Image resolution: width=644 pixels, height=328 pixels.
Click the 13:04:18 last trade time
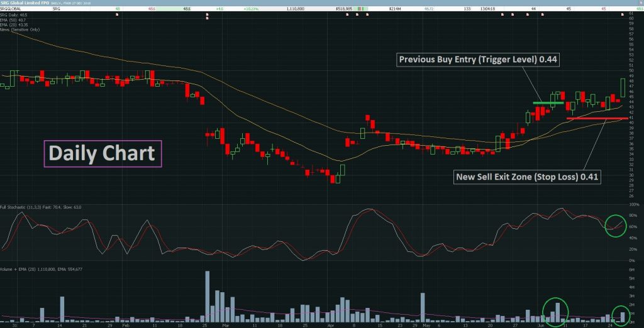(488, 8)
